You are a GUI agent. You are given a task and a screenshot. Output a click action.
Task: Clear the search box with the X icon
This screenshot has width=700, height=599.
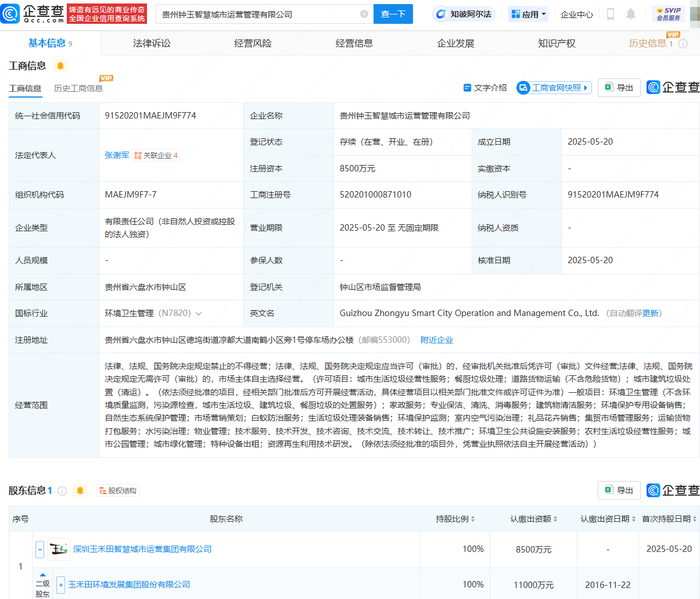(x=364, y=14)
